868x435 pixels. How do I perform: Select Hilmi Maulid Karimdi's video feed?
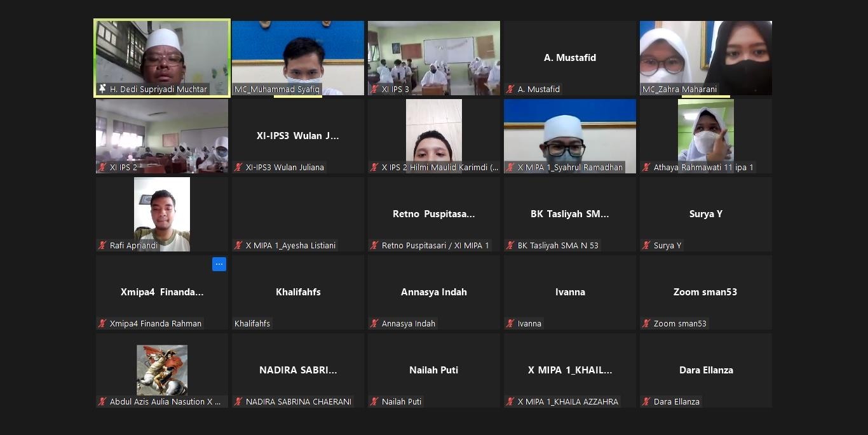point(433,130)
